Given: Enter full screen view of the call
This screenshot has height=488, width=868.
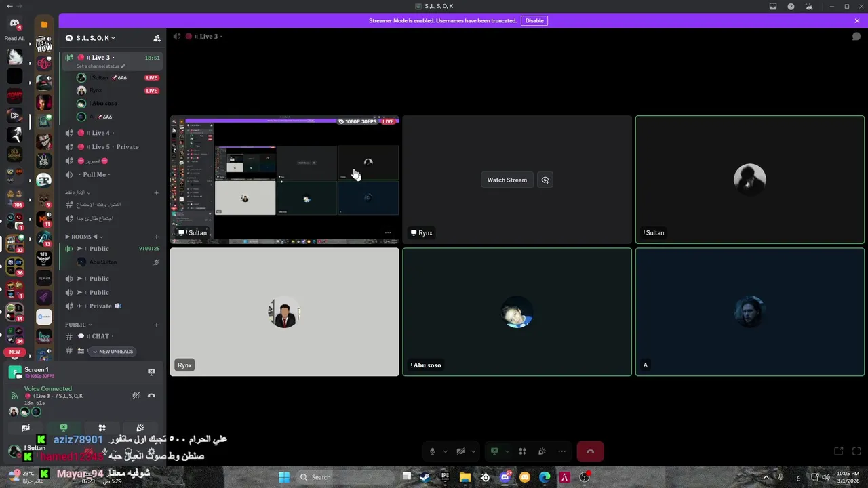Looking at the screenshot, I should point(857,451).
